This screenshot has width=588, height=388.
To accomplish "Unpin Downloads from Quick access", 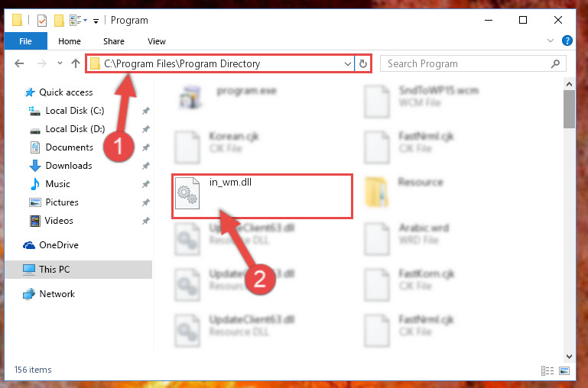I will click(145, 166).
